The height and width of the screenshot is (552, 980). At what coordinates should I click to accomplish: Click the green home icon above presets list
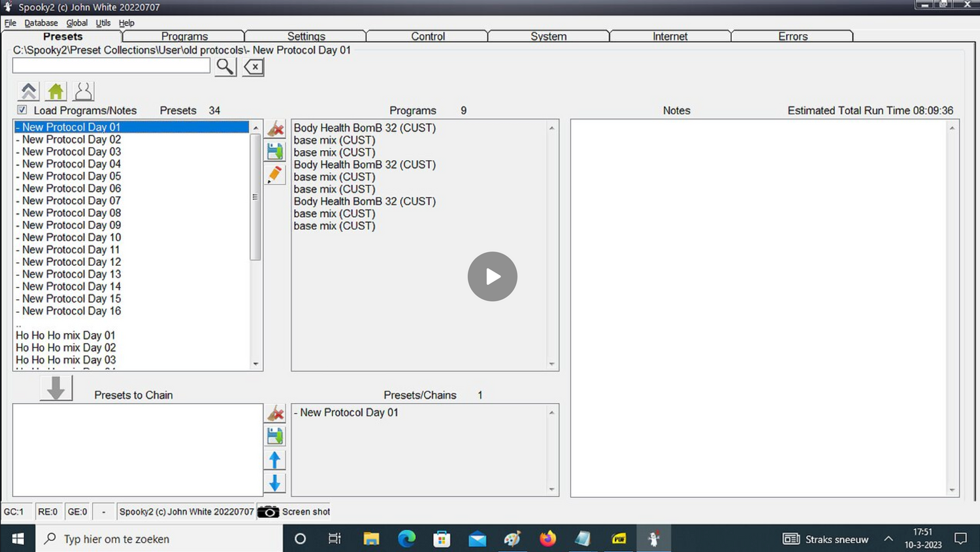[56, 91]
